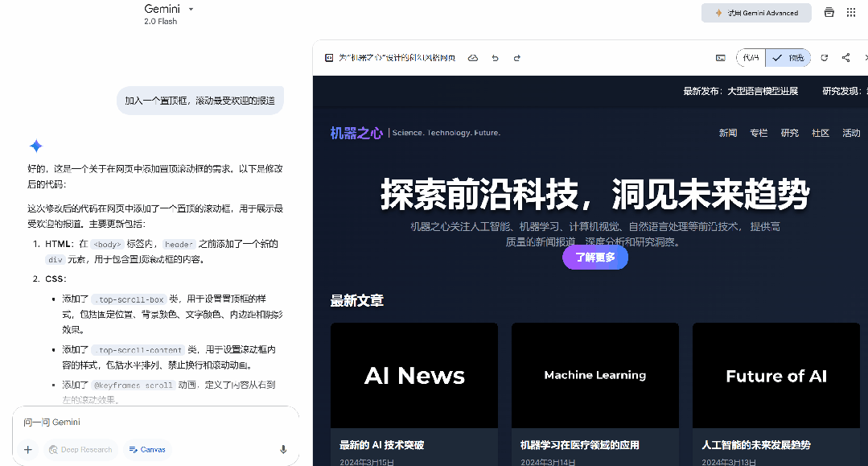Undo the last canvas change

click(495, 58)
